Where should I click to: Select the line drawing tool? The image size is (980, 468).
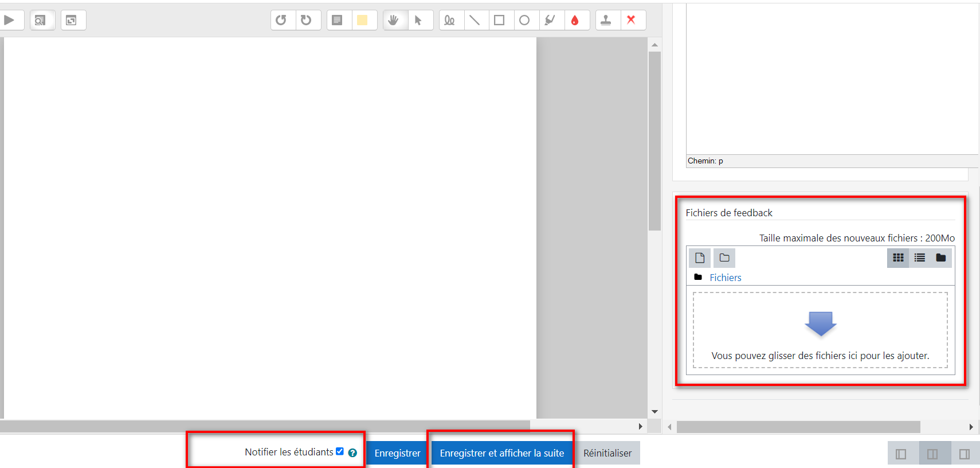click(475, 20)
